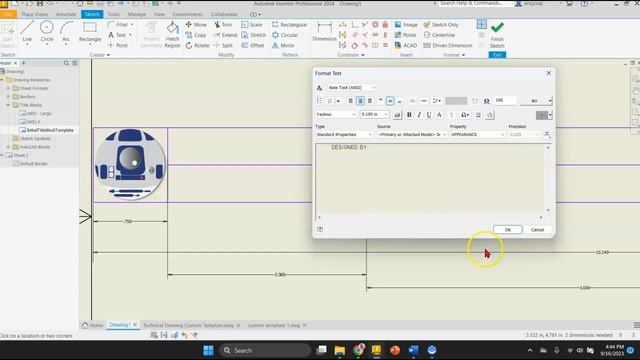Screen dimensions: 640x360
Task: Select the Line sketch tool
Action: 27,32
